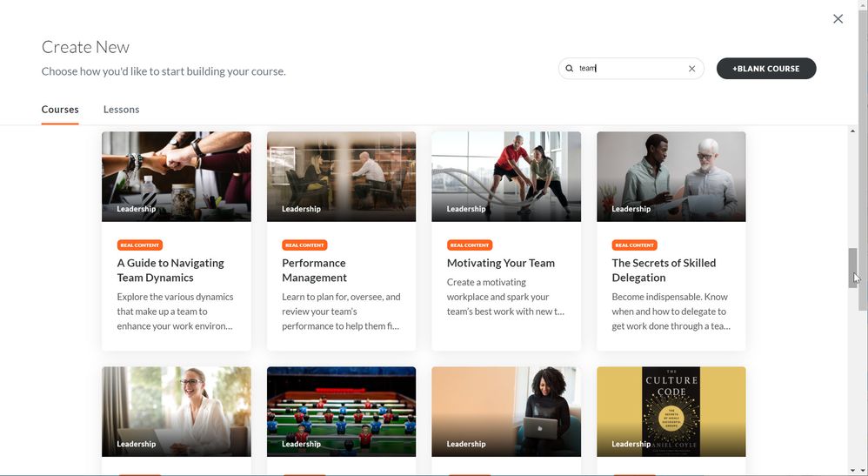Image resolution: width=868 pixels, height=476 pixels.
Task: Click Real Content badge on Performance Management
Action: click(304, 245)
